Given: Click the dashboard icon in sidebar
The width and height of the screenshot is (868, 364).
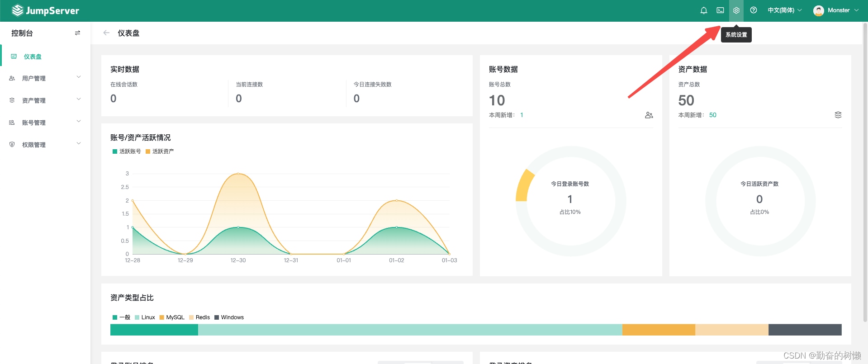Looking at the screenshot, I should coord(14,57).
